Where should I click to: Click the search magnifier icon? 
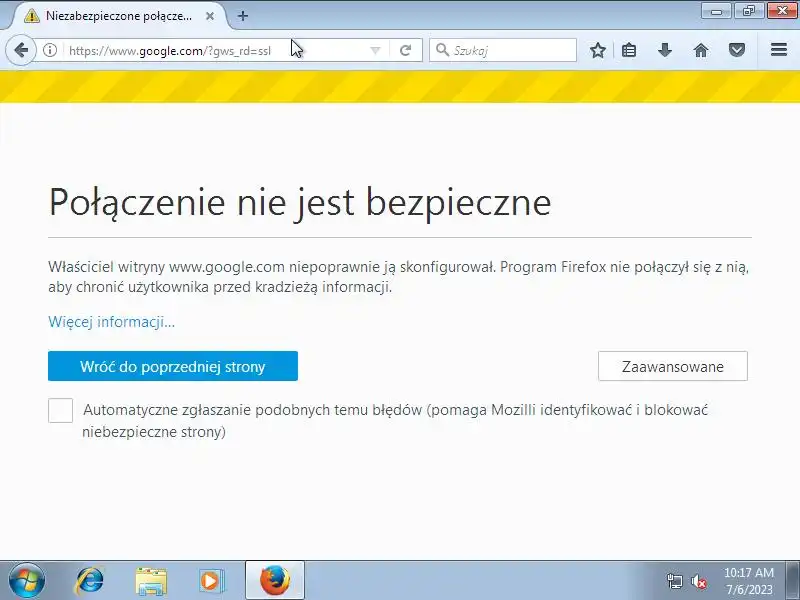442,49
